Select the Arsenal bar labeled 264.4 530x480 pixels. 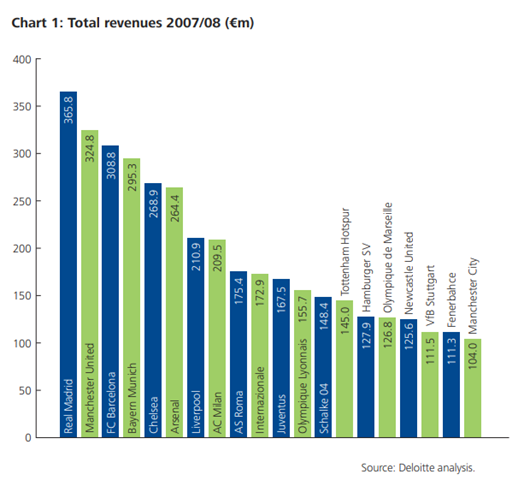point(174,312)
